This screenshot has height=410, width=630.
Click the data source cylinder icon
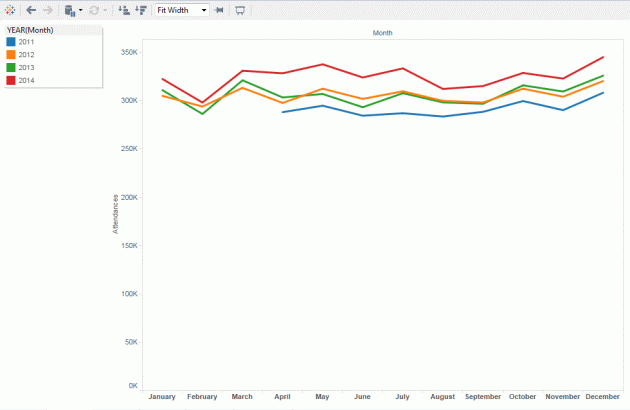pyautogui.click(x=69, y=10)
